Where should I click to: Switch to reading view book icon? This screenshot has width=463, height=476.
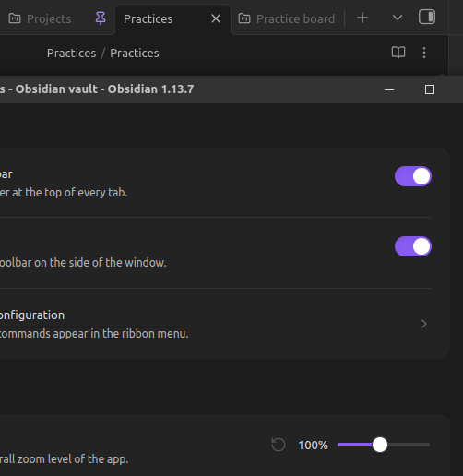pos(398,53)
